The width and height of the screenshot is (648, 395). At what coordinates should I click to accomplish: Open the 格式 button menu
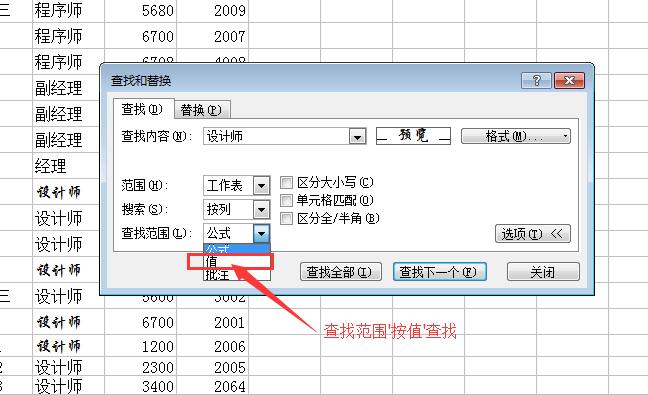(x=516, y=136)
